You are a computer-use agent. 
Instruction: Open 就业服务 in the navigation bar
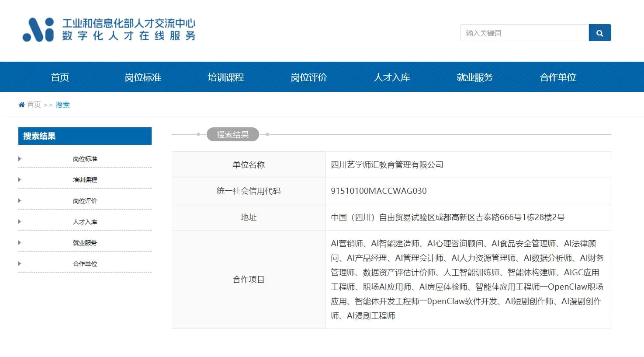475,77
